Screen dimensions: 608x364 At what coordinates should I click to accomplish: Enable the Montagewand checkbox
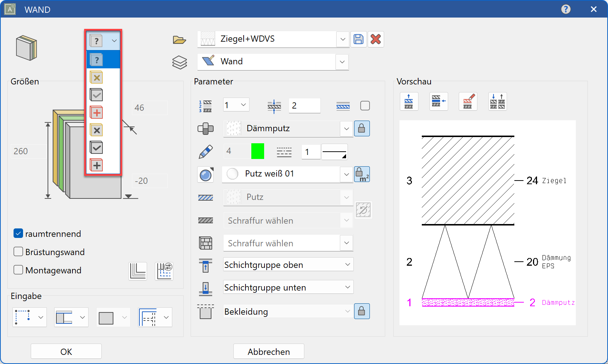click(18, 270)
